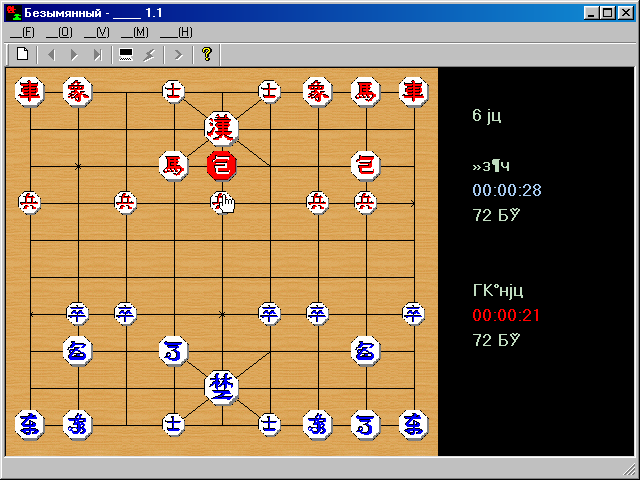Image resolution: width=640 pixels, height=480 pixels.
Task: Select red soldier under the hand cursor
Action: tap(220, 202)
